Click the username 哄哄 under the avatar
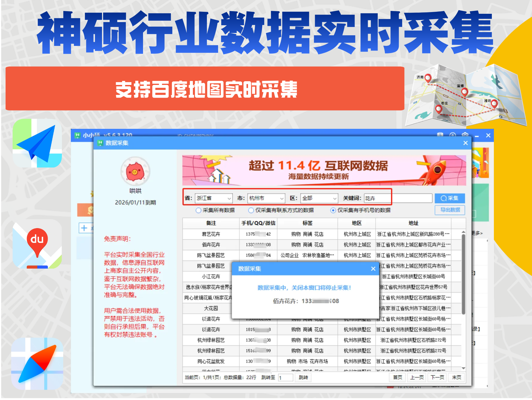The width and height of the screenshot is (532, 400). point(135,191)
